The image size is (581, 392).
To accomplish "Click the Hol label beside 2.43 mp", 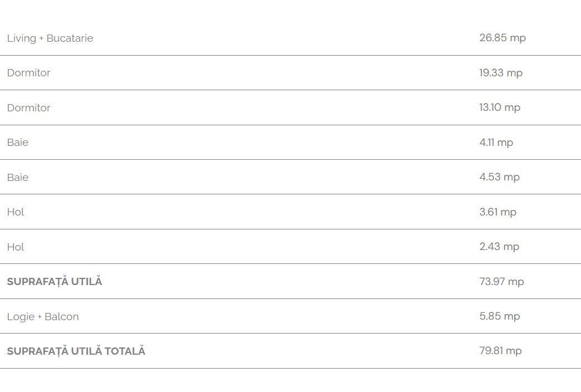I will tap(16, 247).
